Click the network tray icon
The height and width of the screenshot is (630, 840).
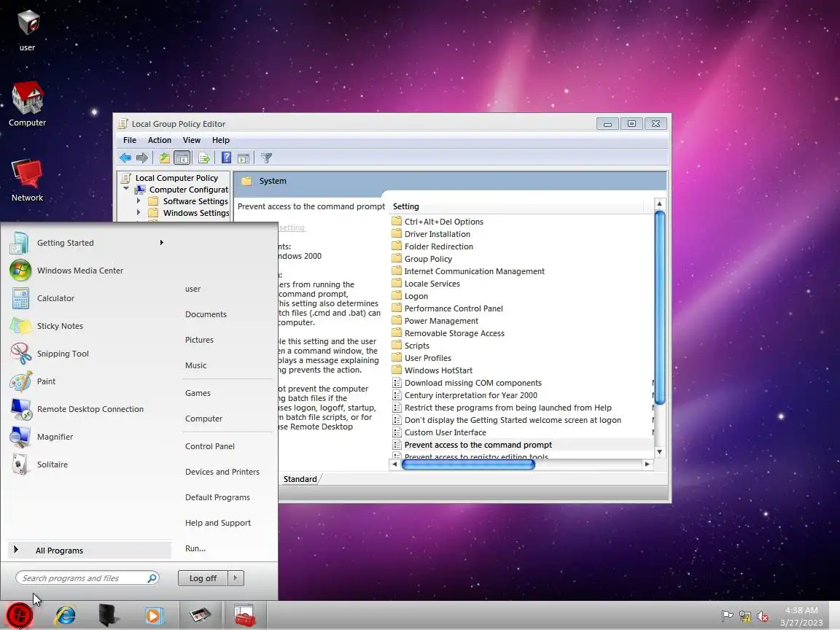745,616
